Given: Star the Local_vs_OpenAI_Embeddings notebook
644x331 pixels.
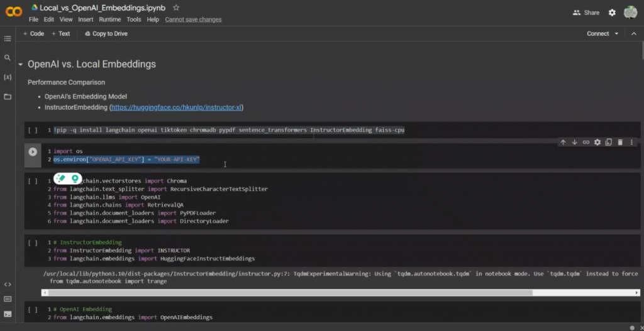Looking at the screenshot, I should coord(176,8).
